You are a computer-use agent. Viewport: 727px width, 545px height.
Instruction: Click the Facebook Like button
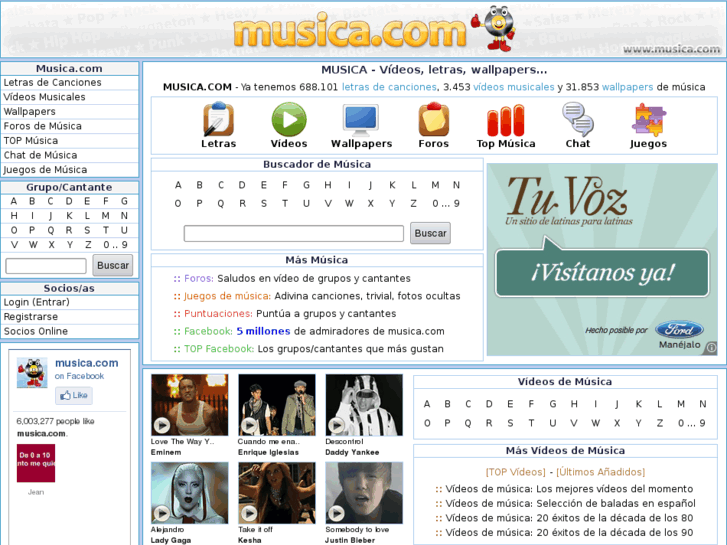[x=74, y=396]
